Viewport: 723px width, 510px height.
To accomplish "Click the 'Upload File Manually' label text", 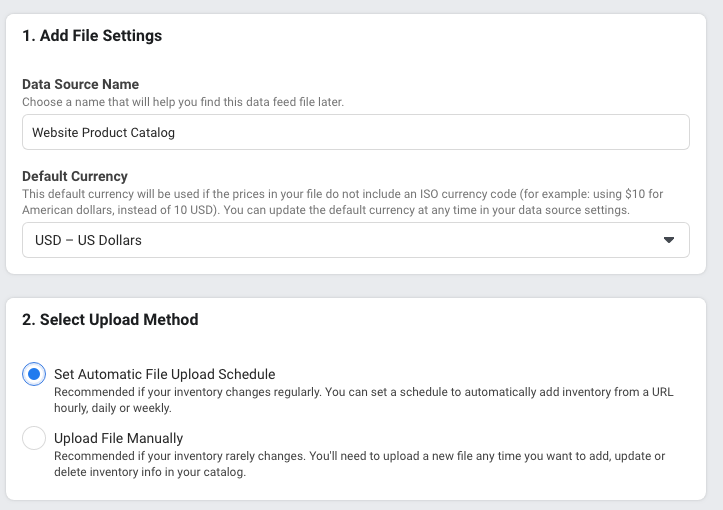I will coord(118,438).
